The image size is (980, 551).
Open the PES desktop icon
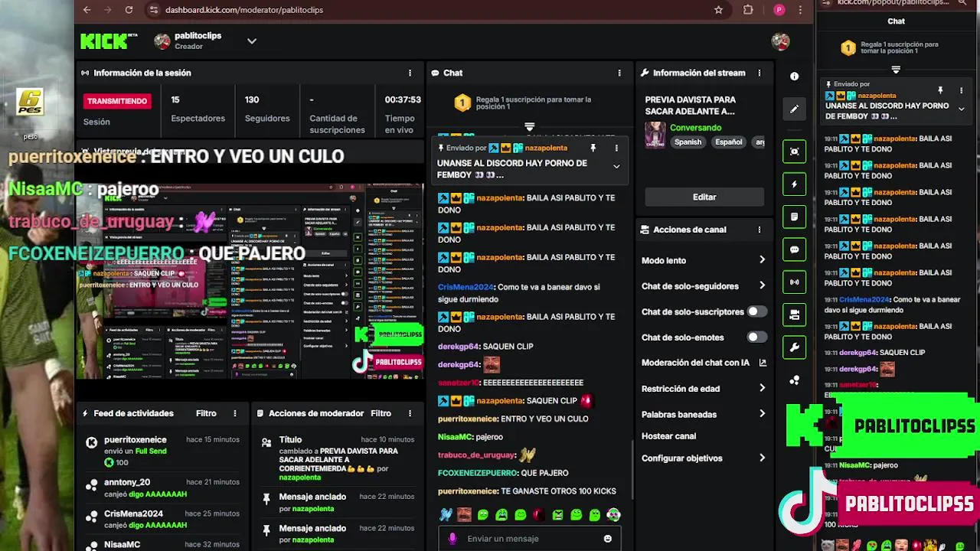pyautogui.click(x=30, y=103)
